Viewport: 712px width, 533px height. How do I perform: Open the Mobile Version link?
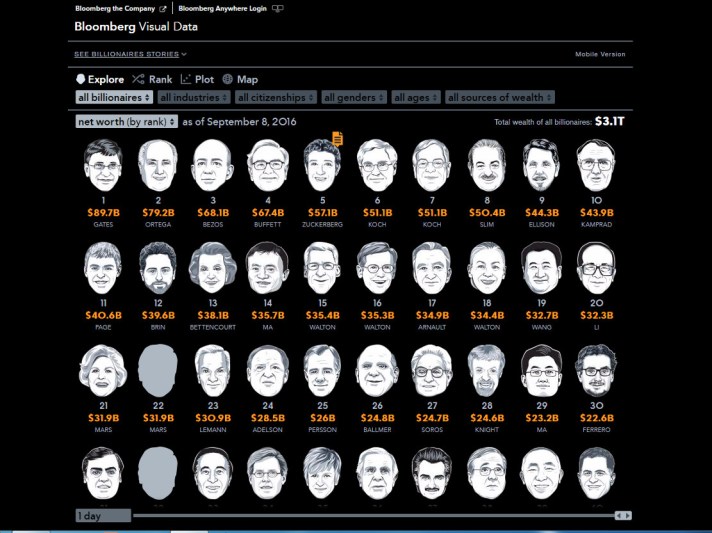(600, 54)
